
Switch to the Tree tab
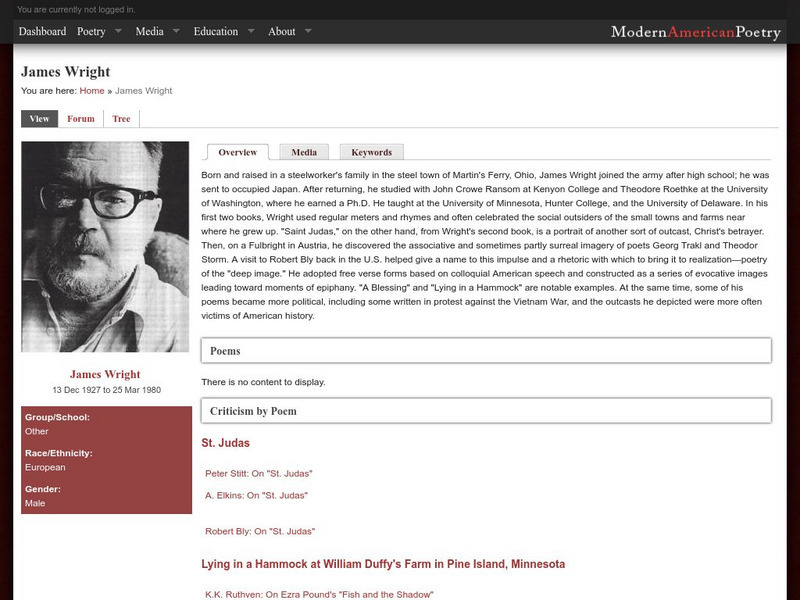(x=120, y=118)
